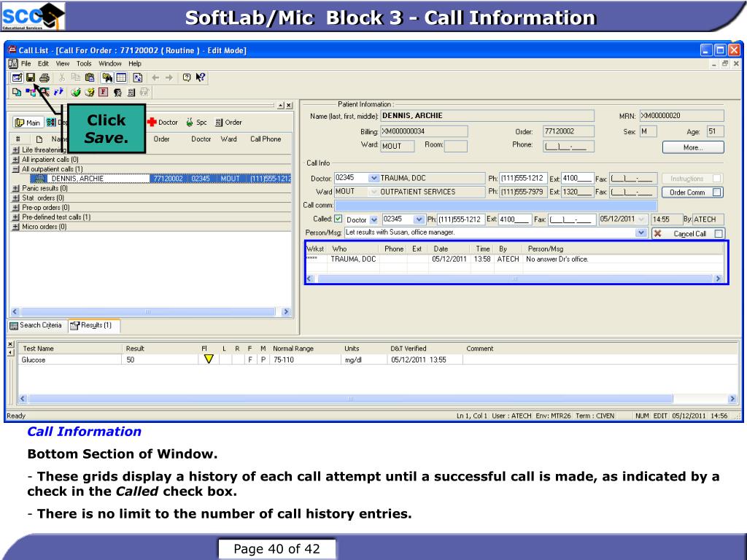Click the Print toolbar icon
Viewport: 747px width, 560px height.
tap(44, 77)
